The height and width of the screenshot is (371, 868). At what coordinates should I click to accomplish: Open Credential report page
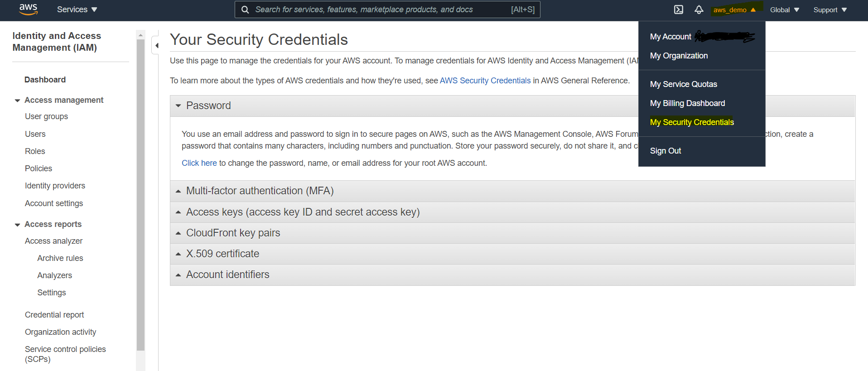[54, 315]
